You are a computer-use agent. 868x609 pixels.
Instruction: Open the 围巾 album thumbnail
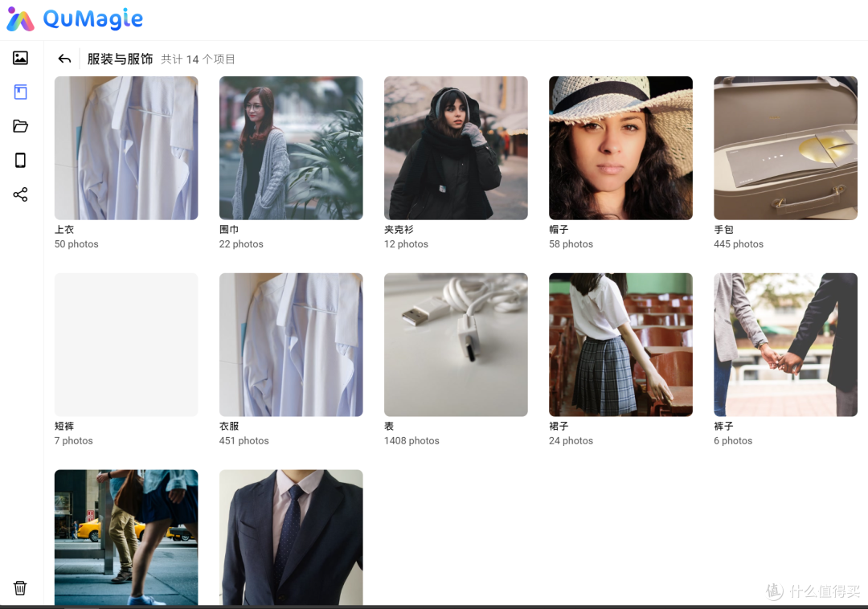pyautogui.click(x=291, y=149)
